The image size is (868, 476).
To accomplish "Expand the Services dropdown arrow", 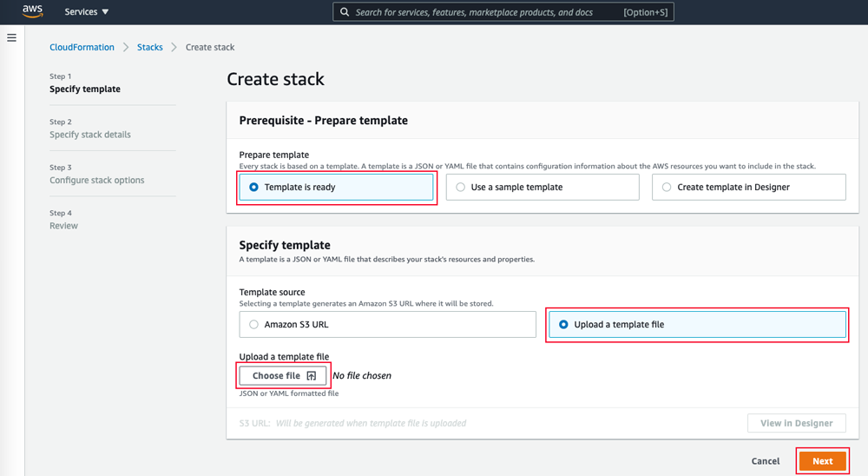I will point(105,11).
